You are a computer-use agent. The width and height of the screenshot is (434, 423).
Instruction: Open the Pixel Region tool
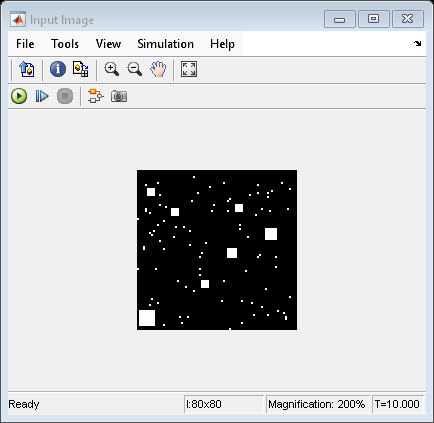[x=80, y=69]
